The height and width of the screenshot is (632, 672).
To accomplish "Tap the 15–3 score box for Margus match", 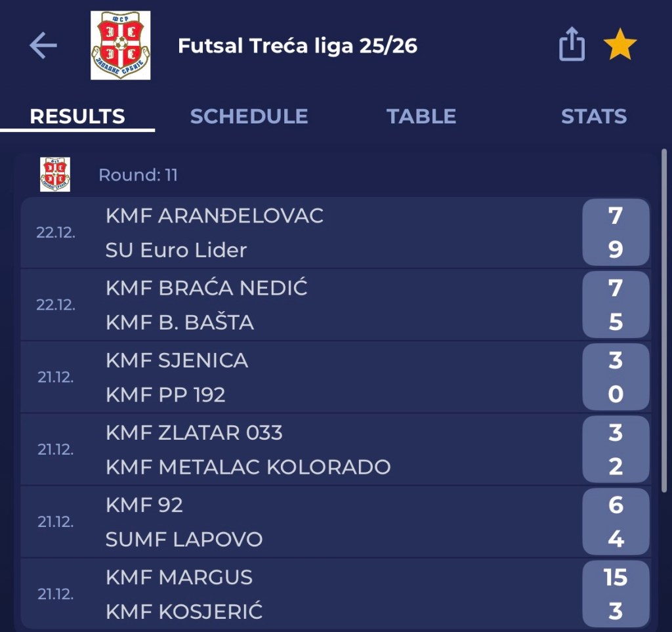I will click(x=615, y=594).
